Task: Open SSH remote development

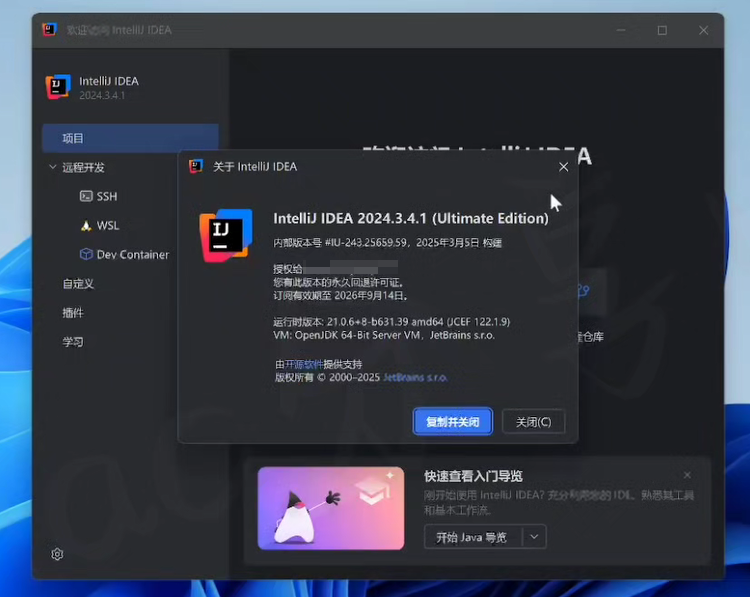Action: (x=106, y=197)
